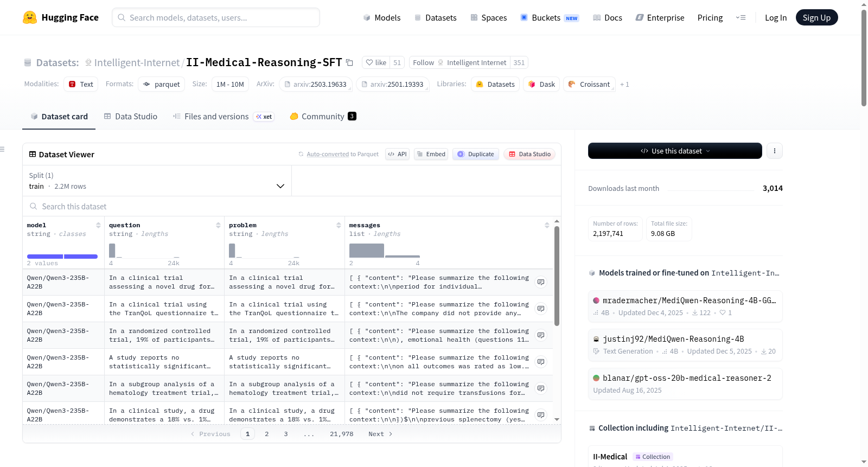The width and height of the screenshot is (868, 467).
Task: Open the mradermacher/MediQwen-Reasoning-4B-GG model card
Action: coord(685,306)
